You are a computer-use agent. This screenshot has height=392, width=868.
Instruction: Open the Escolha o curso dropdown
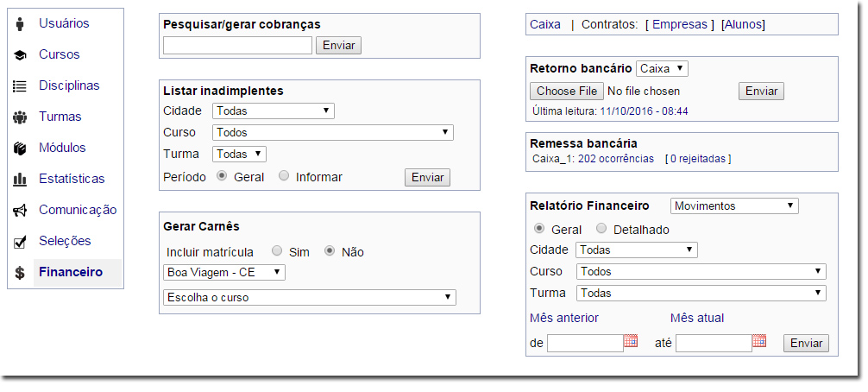click(309, 297)
